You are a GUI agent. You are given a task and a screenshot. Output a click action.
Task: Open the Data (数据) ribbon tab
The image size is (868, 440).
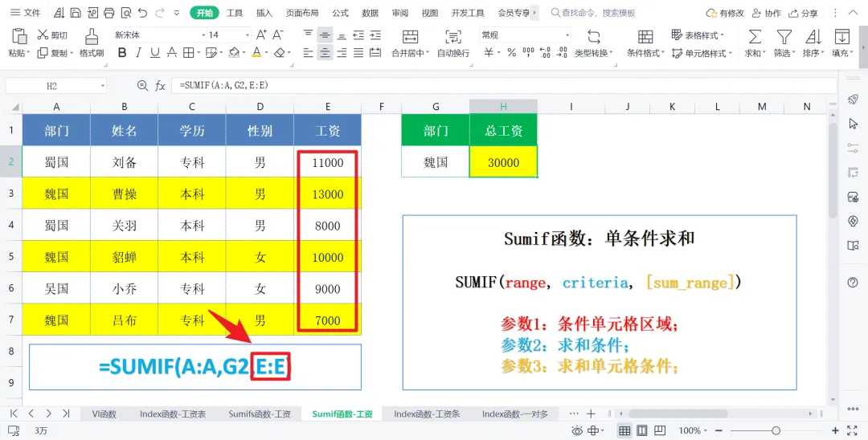point(371,13)
